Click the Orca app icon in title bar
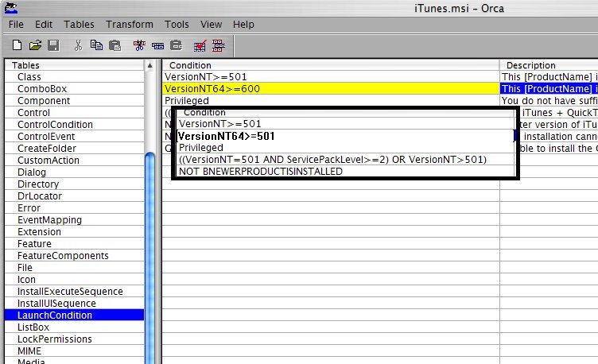This screenshot has width=598, height=364. [x=10, y=8]
